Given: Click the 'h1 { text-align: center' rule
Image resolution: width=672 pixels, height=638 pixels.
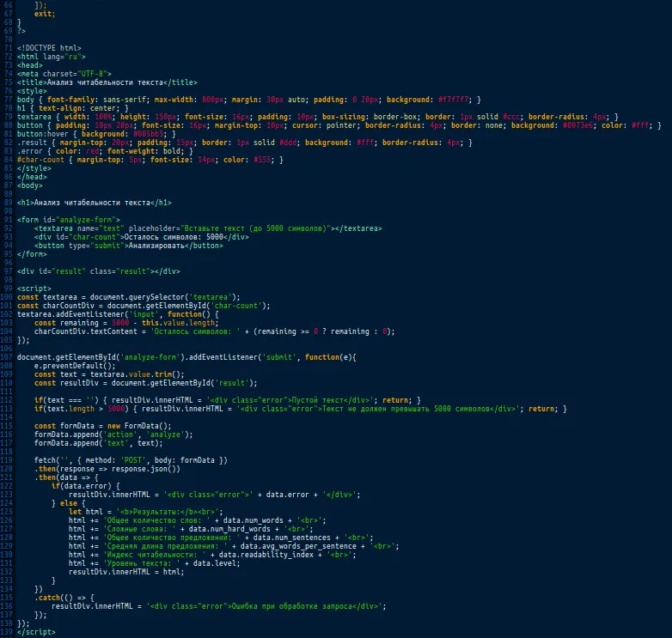Looking at the screenshot, I should pos(73,108).
